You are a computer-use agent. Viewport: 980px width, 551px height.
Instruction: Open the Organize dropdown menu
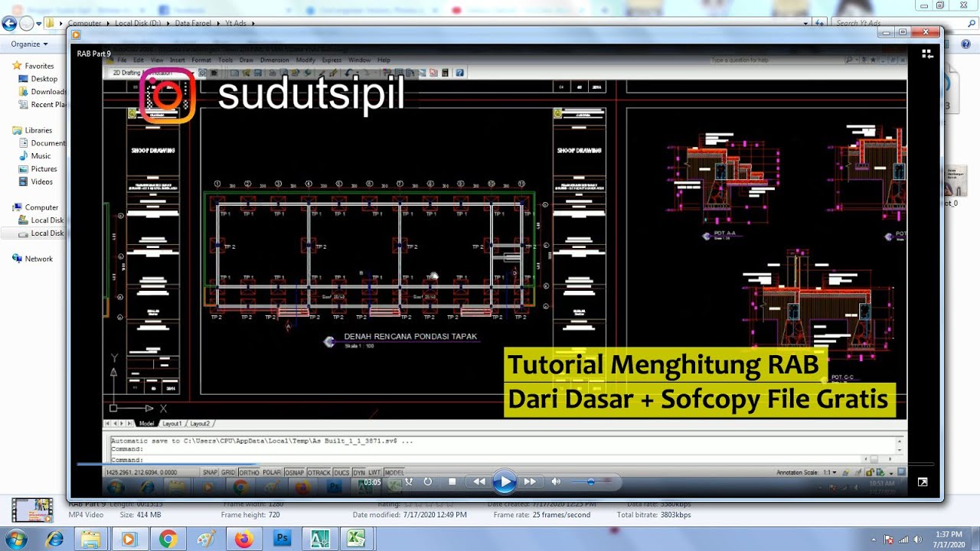pos(28,44)
